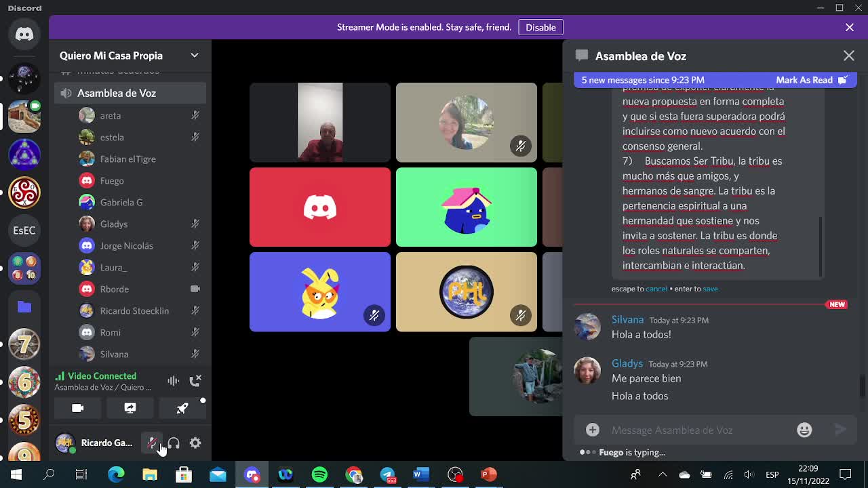Focus the woman's photo avatar video tile
Viewport: 868px width, 488px height.
[467, 123]
